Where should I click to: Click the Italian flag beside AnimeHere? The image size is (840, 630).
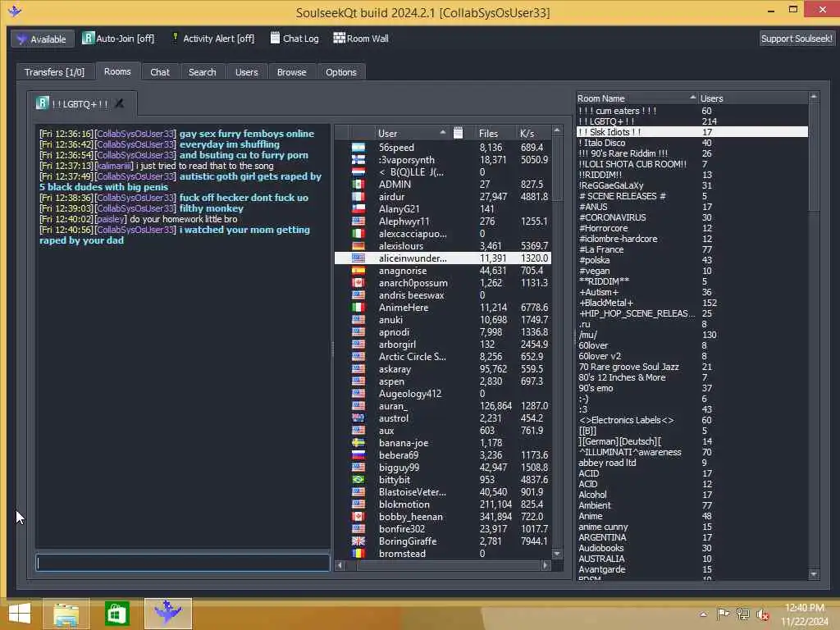click(358, 308)
